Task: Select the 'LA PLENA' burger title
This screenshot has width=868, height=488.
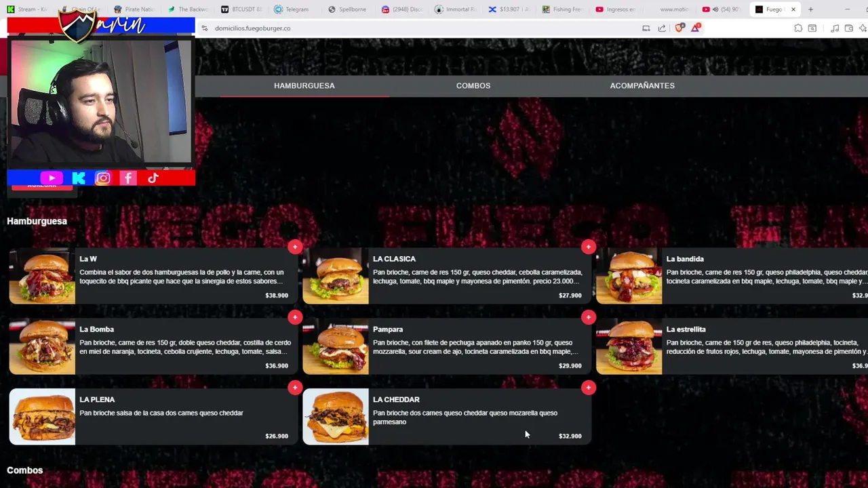Action: [97, 400]
